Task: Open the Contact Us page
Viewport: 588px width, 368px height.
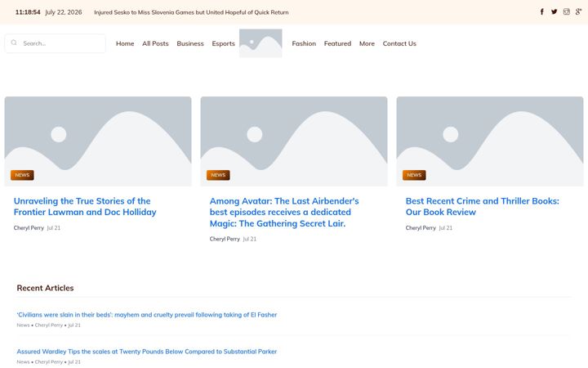Action: coord(399,43)
